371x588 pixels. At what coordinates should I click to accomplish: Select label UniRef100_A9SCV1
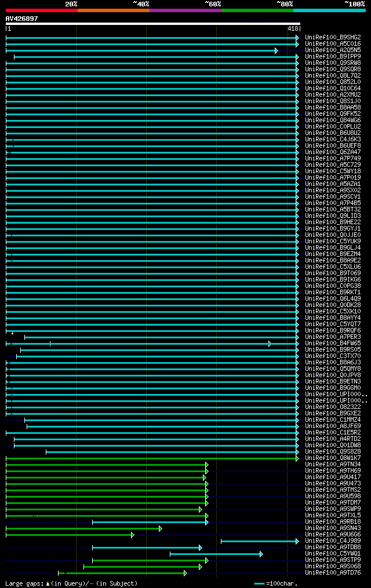[x=333, y=197]
